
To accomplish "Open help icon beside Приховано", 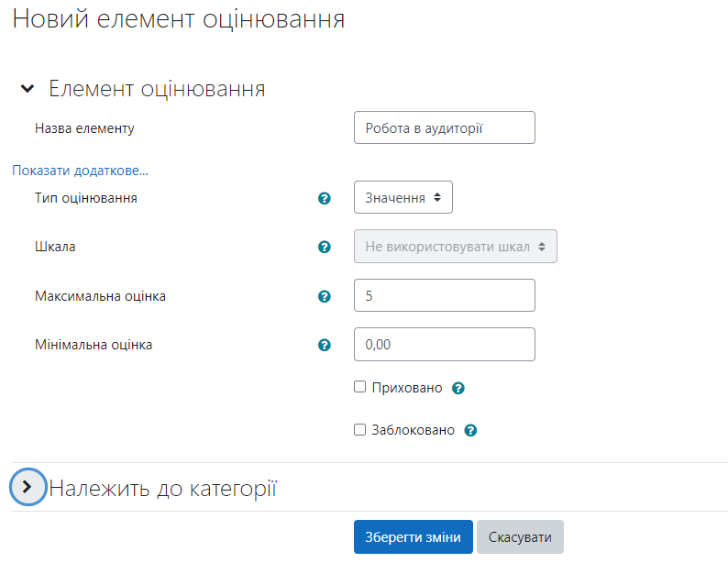I will point(458,388).
